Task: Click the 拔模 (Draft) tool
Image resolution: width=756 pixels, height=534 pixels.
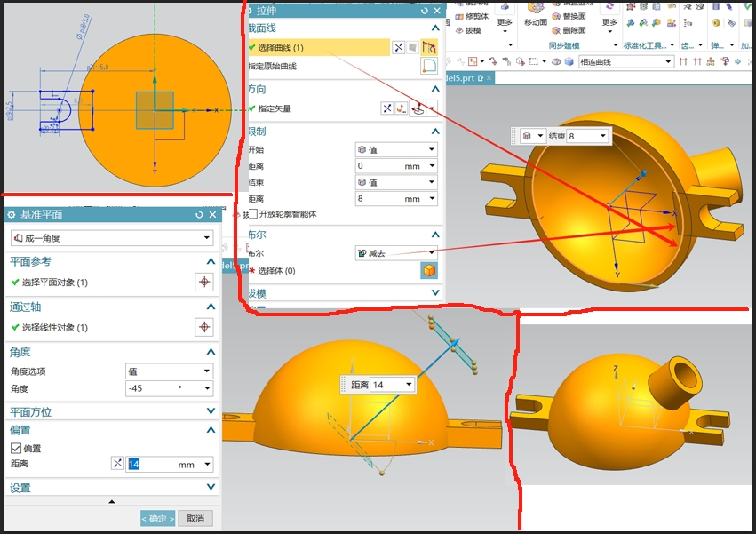Action: point(468,30)
